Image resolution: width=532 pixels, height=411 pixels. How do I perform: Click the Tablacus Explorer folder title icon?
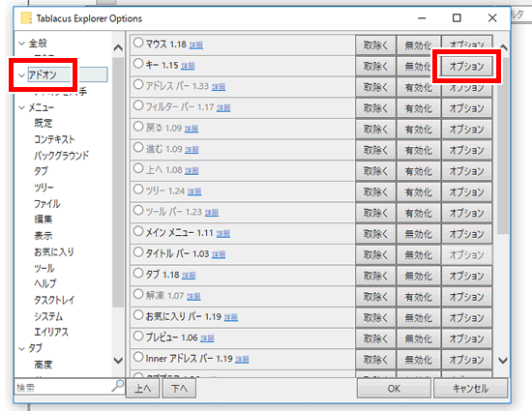[26, 18]
